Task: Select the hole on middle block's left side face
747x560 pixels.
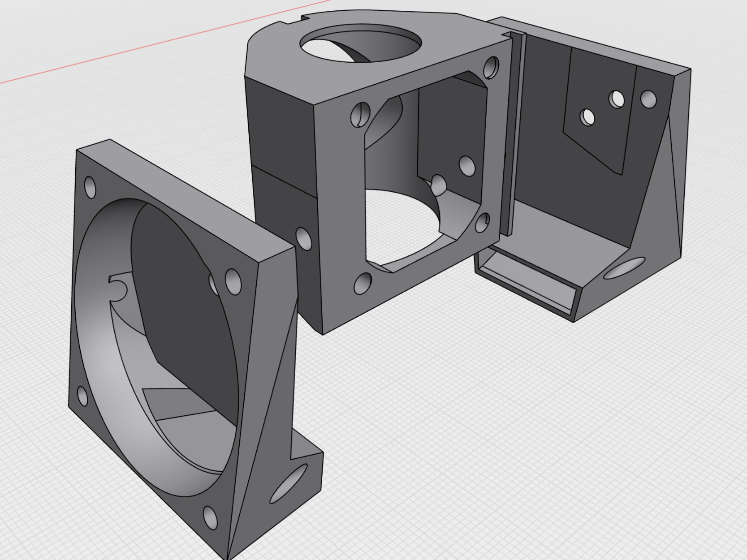Action: coord(303,239)
